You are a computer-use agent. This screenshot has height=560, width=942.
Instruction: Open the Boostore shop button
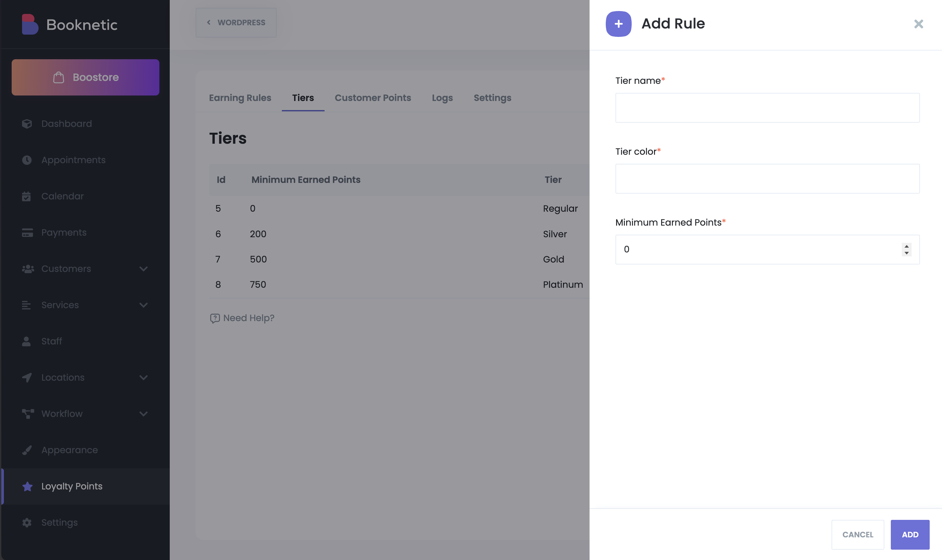85,77
